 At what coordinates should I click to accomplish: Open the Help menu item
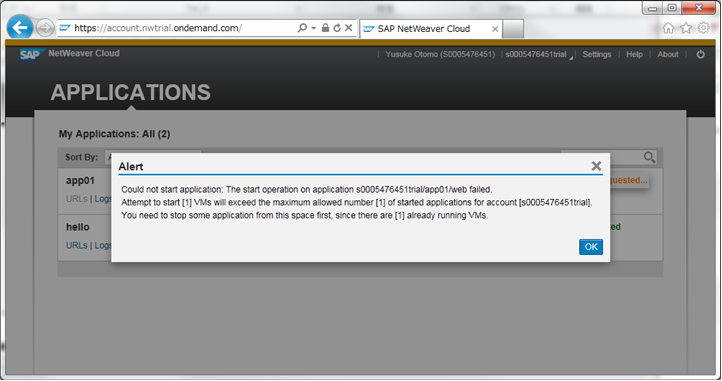(x=634, y=54)
